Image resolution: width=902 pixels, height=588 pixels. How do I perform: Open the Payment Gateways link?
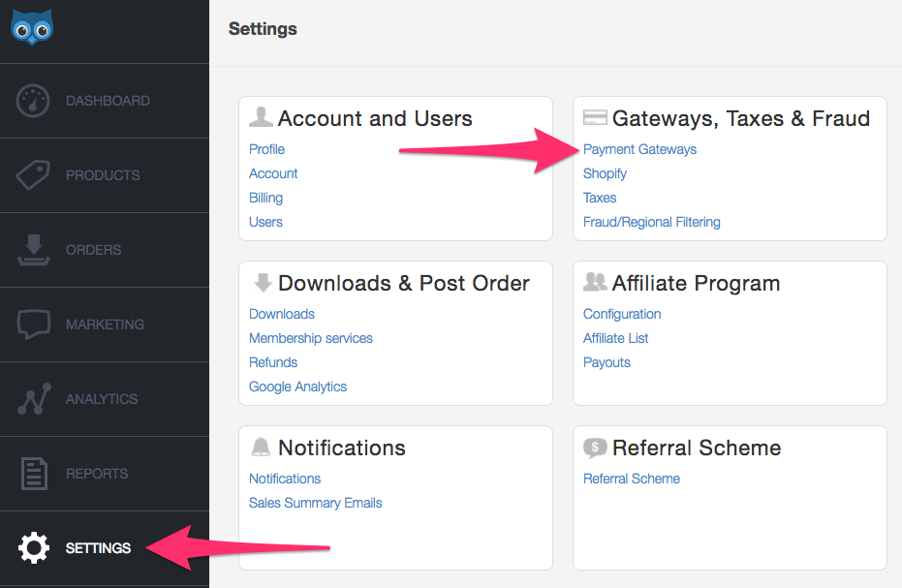[x=639, y=149]
